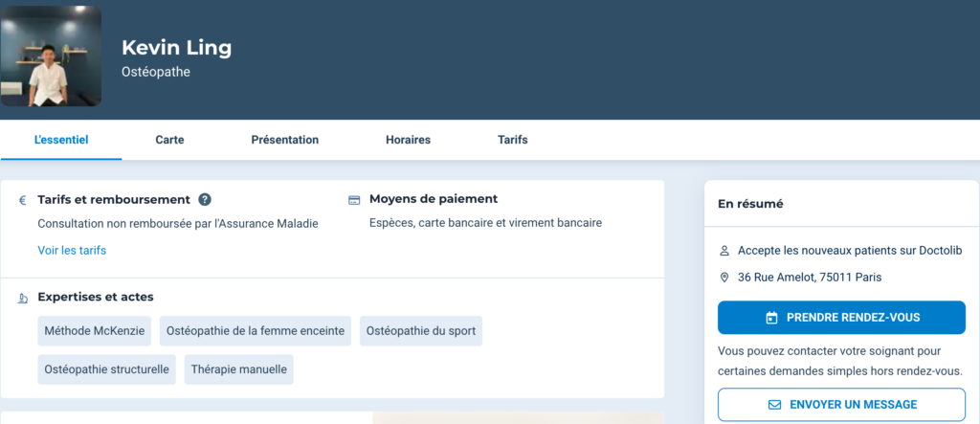Click the credit card icon for Moyens de paiement
This screenshot has width=980, height=424.
[x=354, y=200]
